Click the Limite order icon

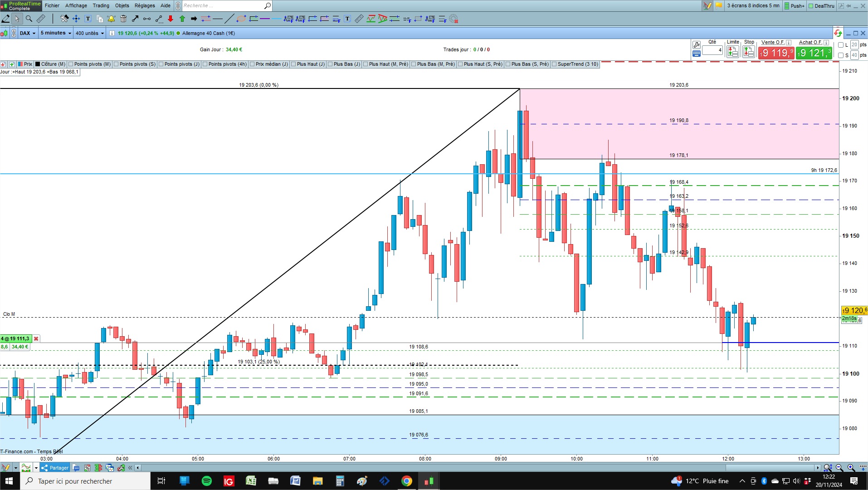coord(732,51)
